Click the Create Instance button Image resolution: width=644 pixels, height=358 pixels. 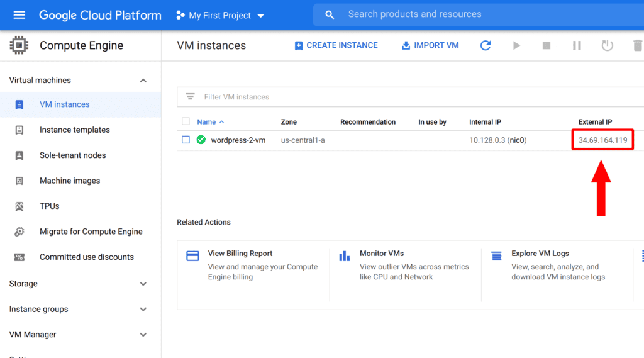(336, 46)
